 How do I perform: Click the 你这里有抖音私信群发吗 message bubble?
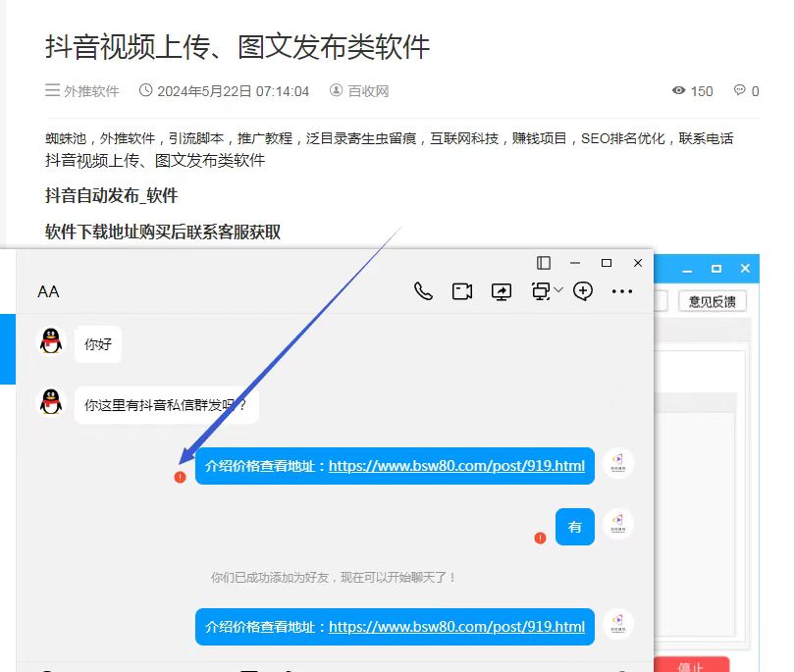(x=167, y=405)
